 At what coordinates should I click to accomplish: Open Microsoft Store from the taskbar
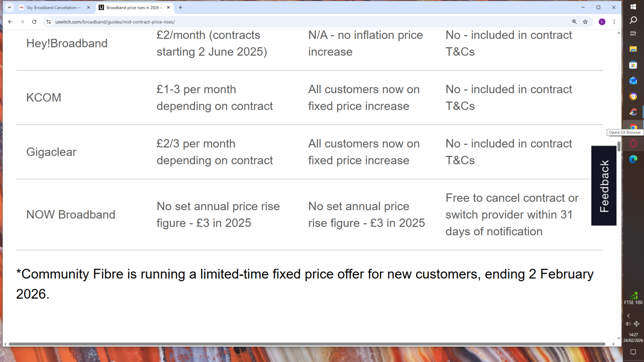click(x=633, y=65)
